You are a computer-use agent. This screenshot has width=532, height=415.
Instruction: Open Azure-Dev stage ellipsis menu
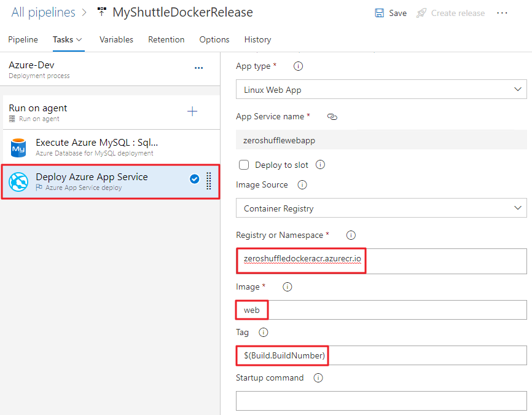click(199, 68)
